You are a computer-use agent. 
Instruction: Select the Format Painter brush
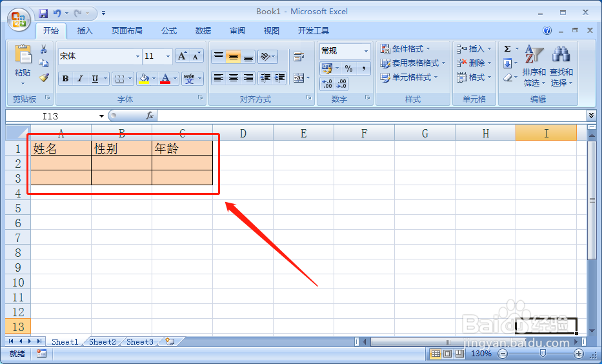(44, 77)
